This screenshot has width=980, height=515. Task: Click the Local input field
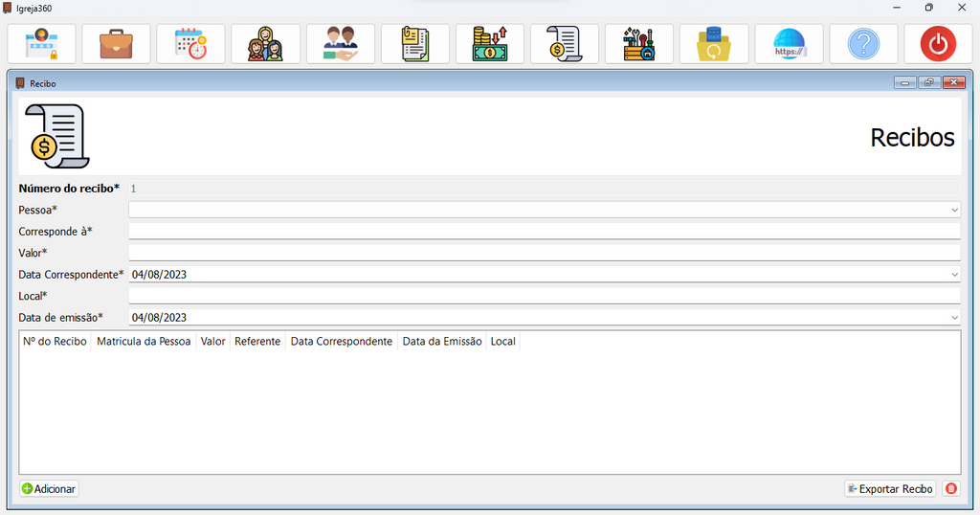(x=545, y=296)
